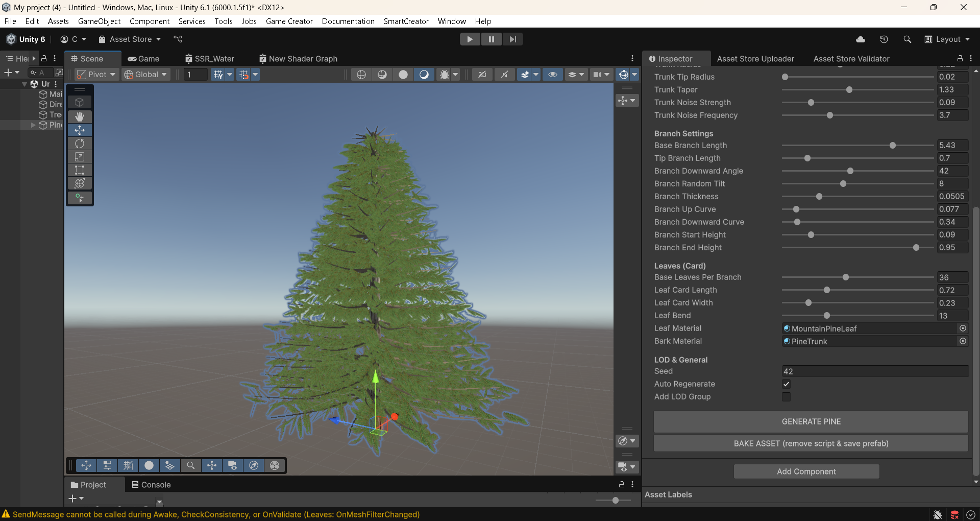Viewport: 980px width, 521px height.
Task: Select the Move tool in Scene toolbar
Action: click(80, 130)
